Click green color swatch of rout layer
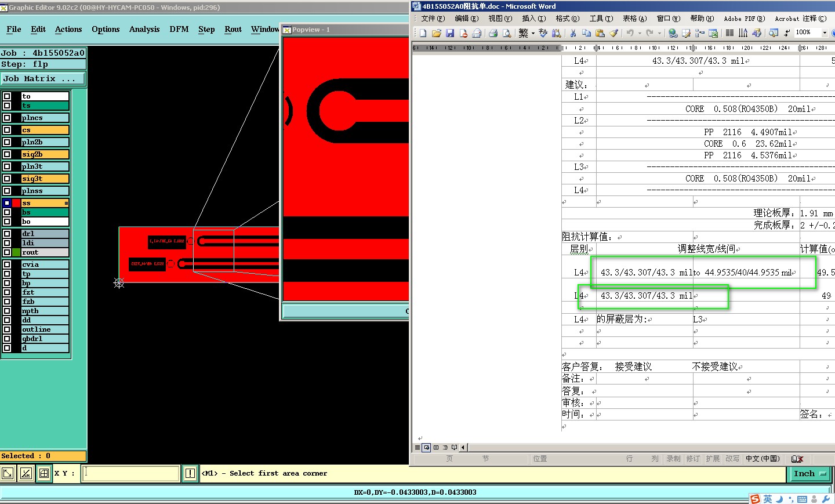This screenshot has height=504, width=835. [x=16, y=252]
